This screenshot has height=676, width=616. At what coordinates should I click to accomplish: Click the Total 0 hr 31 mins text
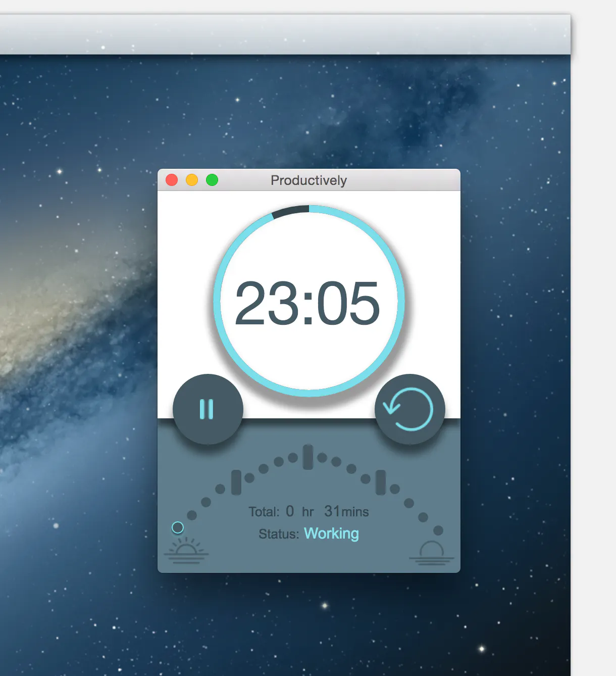coord(309,511)
